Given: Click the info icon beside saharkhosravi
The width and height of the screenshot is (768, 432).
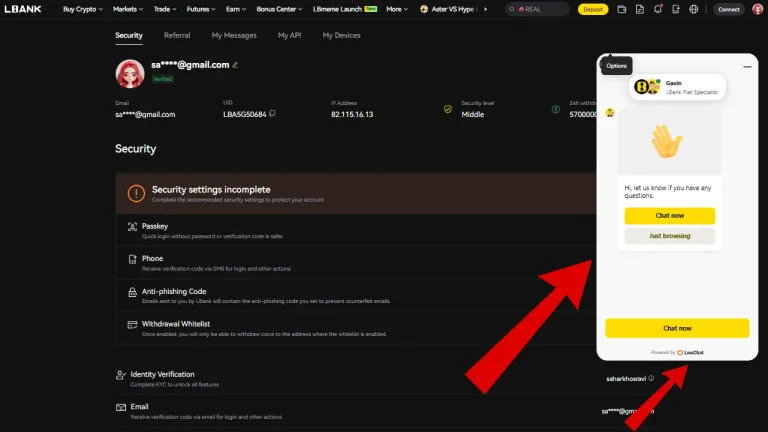Looking at the screenshot, I should point(651,378).
